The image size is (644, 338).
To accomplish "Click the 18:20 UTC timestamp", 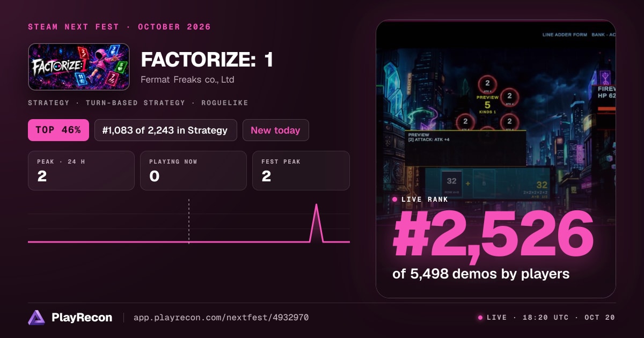I will (546, 318).
